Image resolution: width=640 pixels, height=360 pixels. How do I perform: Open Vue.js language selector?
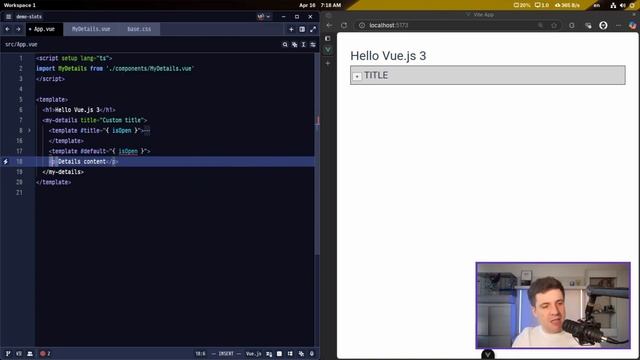point(253,353)
